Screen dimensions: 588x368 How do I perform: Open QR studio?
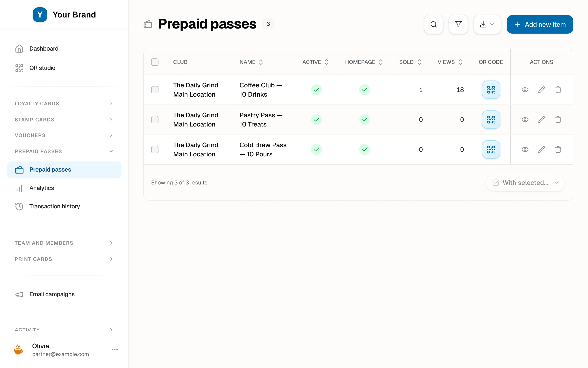[x=64, y=68]
